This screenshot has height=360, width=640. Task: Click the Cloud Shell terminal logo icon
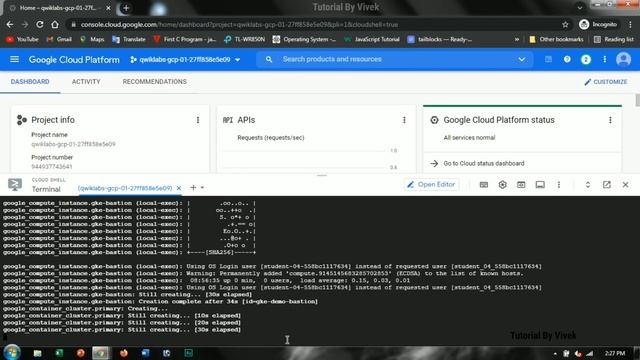(15, 184)
